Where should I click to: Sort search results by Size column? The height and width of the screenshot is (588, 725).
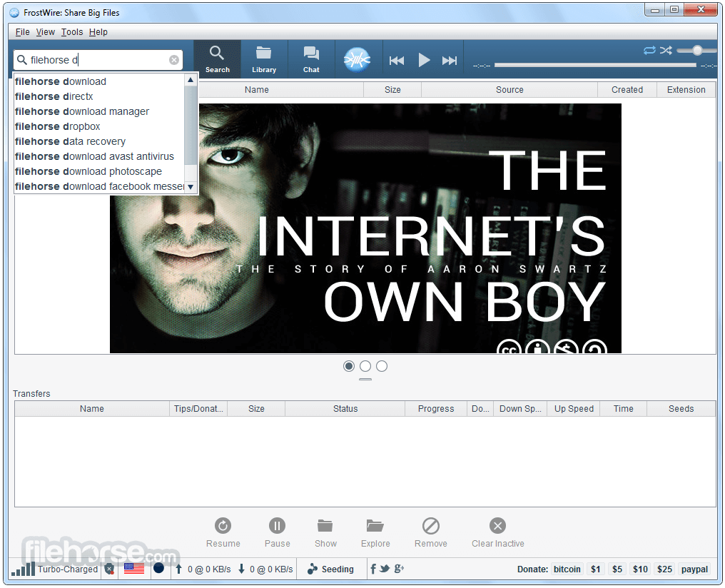click(392, 90)
